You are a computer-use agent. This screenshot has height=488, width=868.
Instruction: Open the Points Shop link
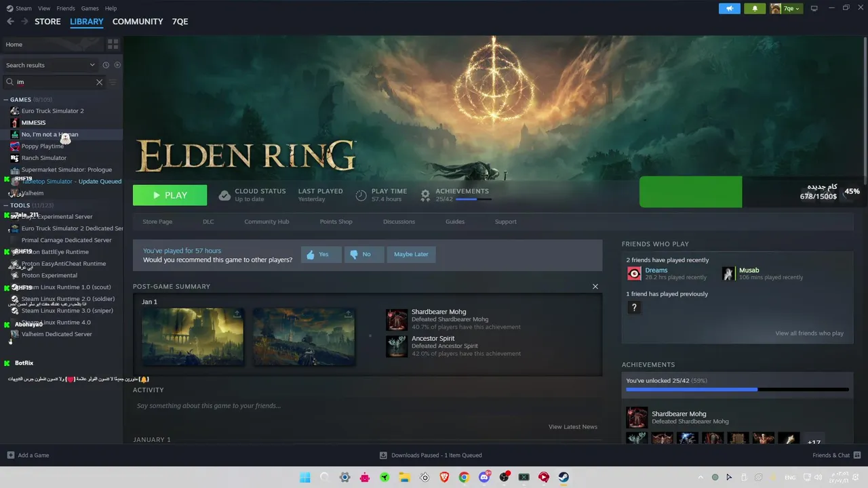(336, 222)
